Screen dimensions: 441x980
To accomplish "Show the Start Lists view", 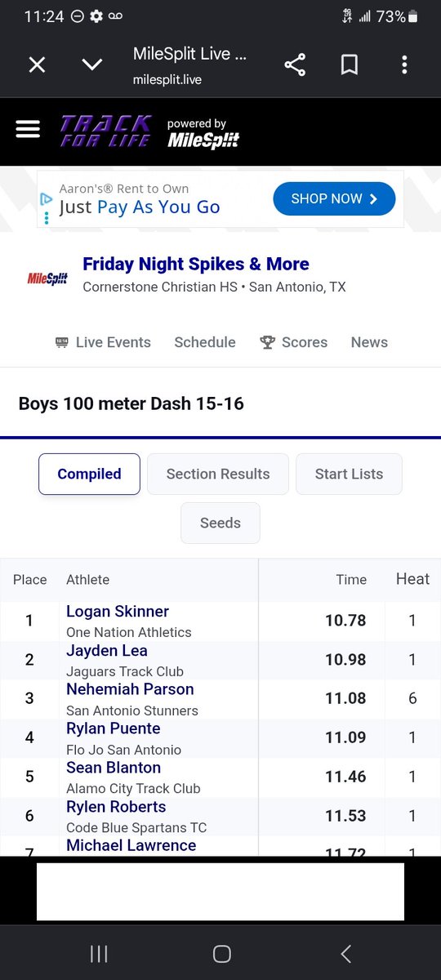I will point(349,474).
